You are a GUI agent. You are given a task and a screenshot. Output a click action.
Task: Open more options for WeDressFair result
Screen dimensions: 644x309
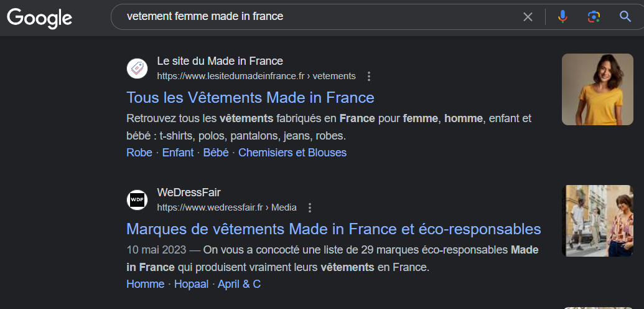pyautogui.click(x=310, y=208)
